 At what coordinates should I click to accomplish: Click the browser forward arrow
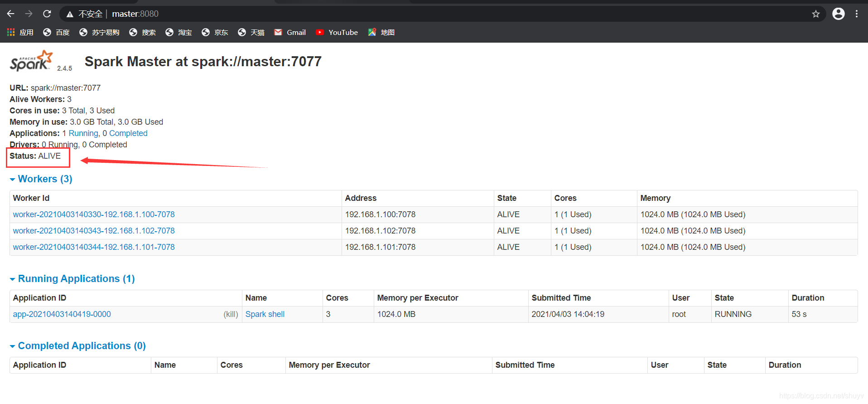pos(29,14)
